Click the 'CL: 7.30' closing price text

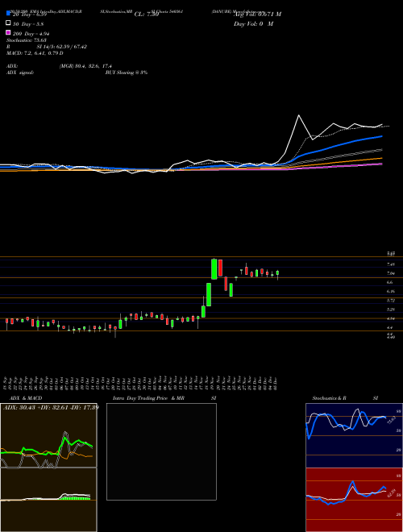click(x=147, y=15)
